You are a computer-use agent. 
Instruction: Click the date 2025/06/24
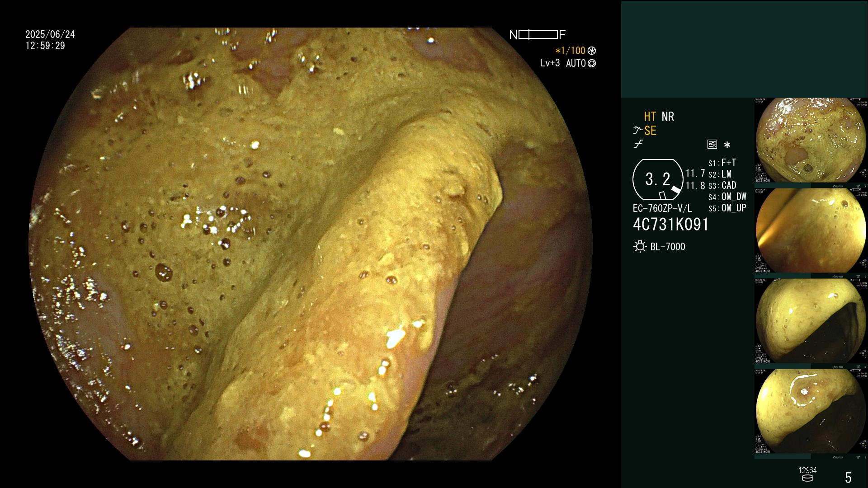pos(50,34)
